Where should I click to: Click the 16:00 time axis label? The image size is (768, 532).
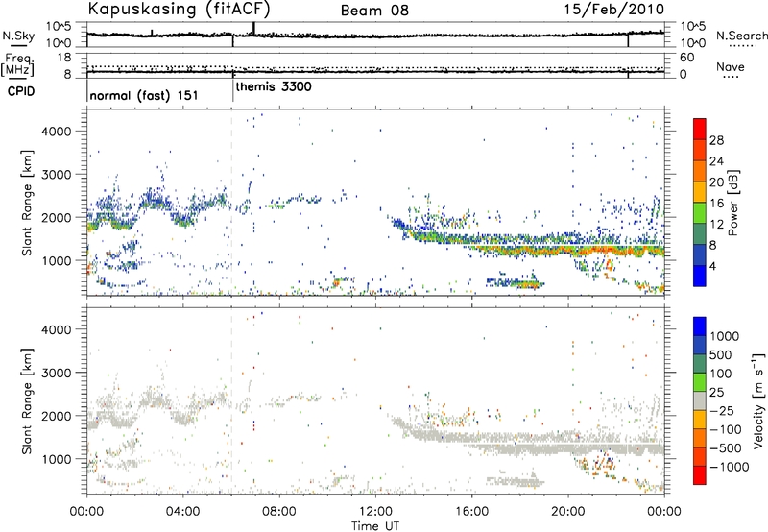tap(471, 512)
